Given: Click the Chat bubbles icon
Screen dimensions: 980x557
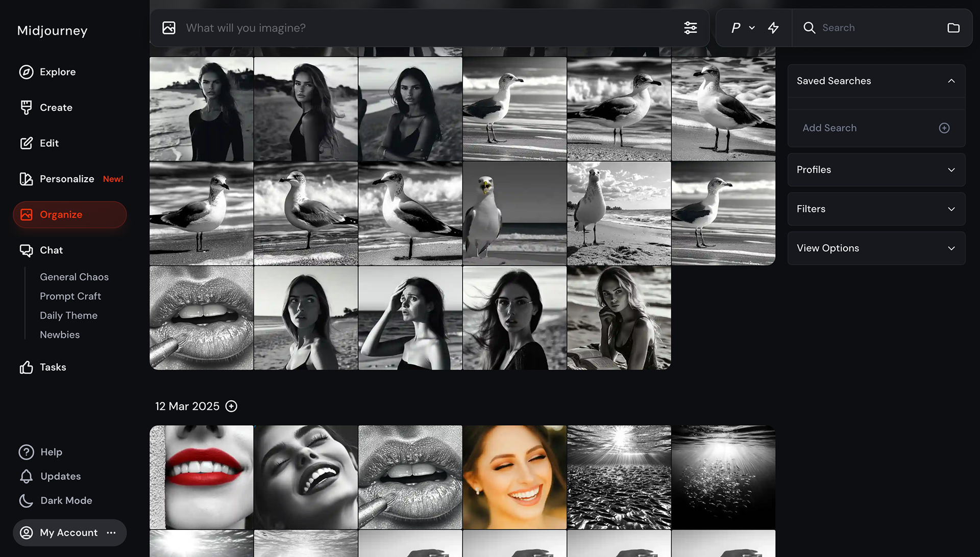Looking at the screenshot, I should tap(26, 251).
